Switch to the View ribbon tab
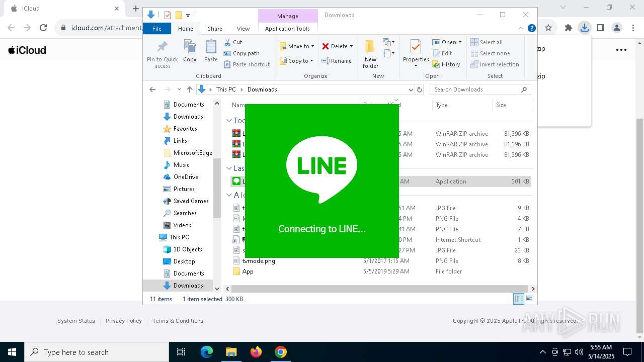Screen dimensions: 644x362 tap(243, 29)
